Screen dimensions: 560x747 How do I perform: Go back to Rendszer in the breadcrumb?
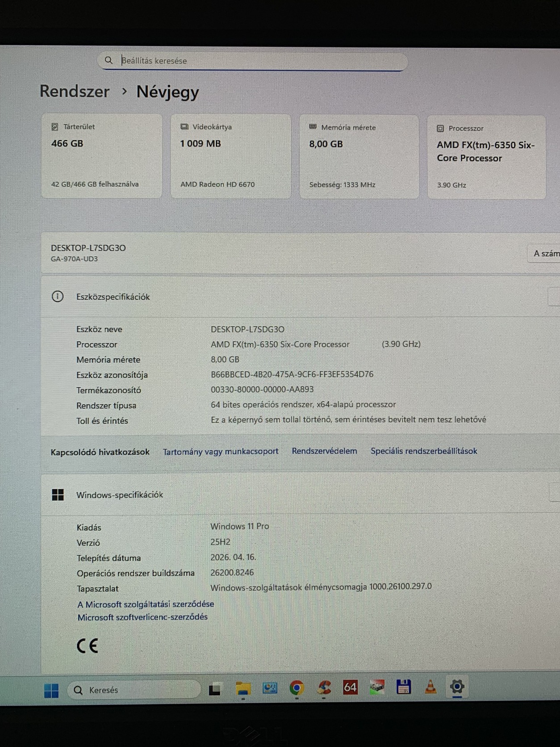pyautogui.click(x=75, y=91)
